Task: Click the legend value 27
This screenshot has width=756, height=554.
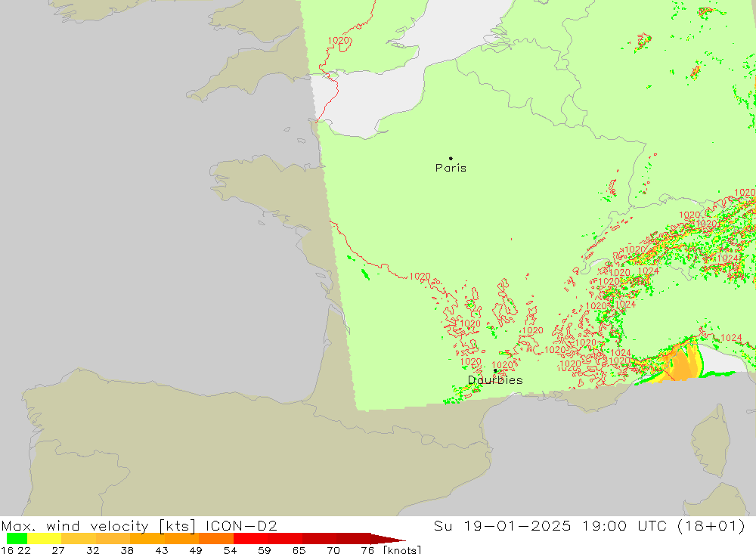Action: point(58,550)
